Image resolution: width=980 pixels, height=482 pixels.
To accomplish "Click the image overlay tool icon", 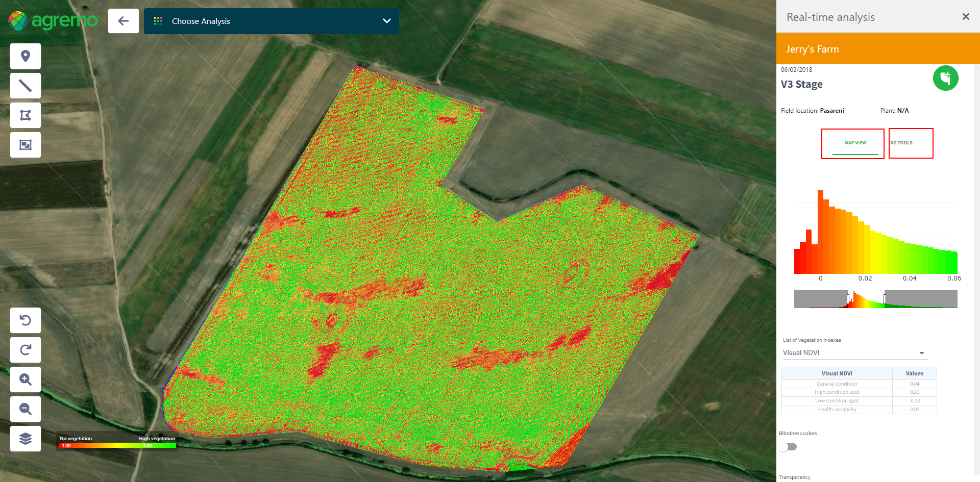I will point(26,145).
